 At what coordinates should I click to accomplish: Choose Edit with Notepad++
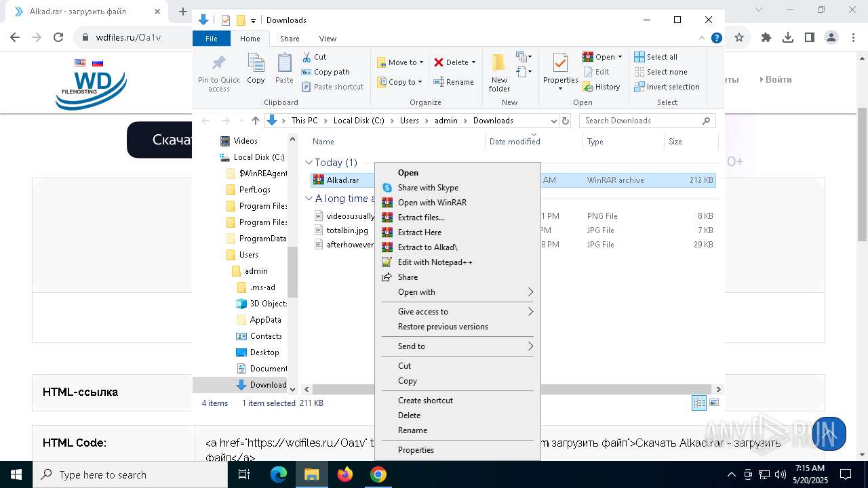point(457,262)
